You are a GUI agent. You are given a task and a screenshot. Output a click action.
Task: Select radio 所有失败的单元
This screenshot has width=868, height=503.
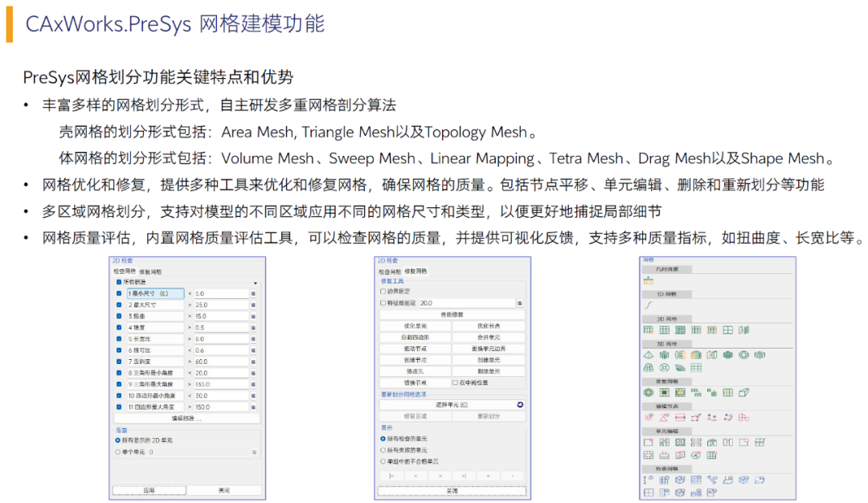coord(383,451)
